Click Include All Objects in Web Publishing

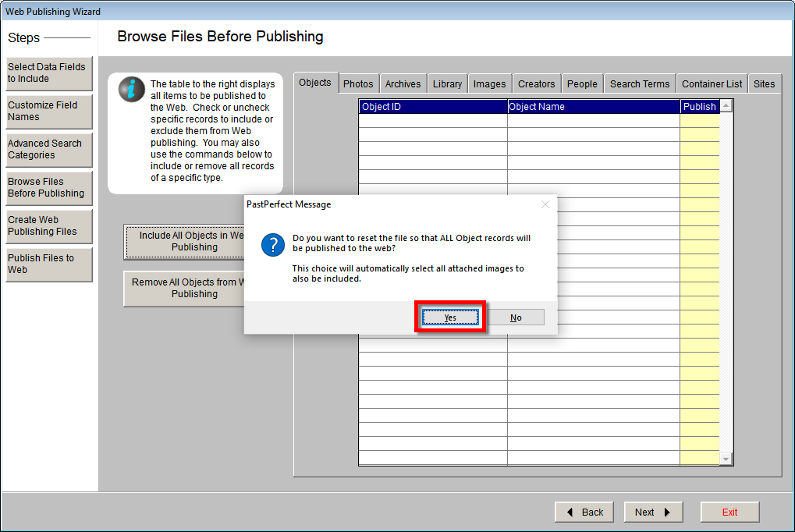[x=185, y=241]
